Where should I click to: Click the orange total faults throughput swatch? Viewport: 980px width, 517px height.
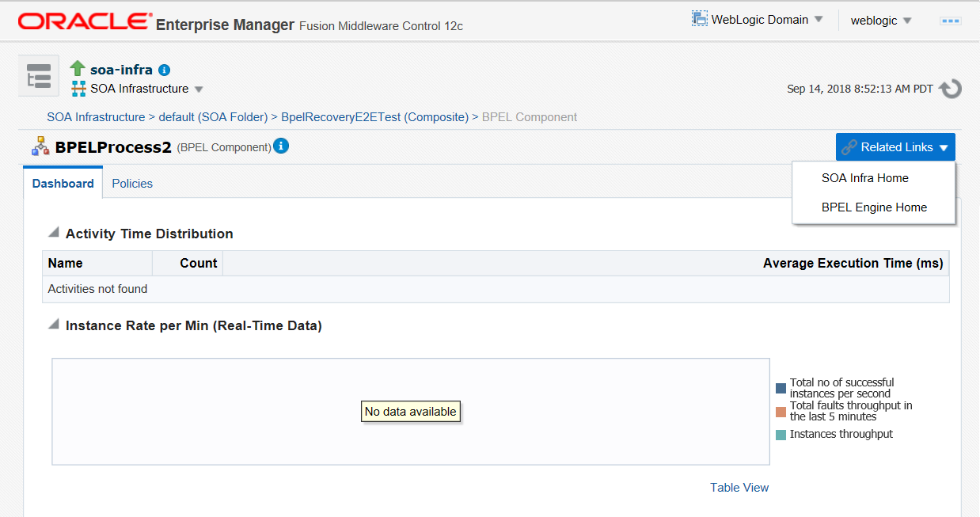pos(781,412)
